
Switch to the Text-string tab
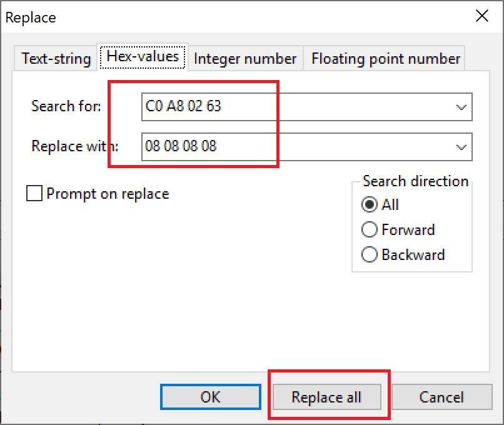[56, 59]
